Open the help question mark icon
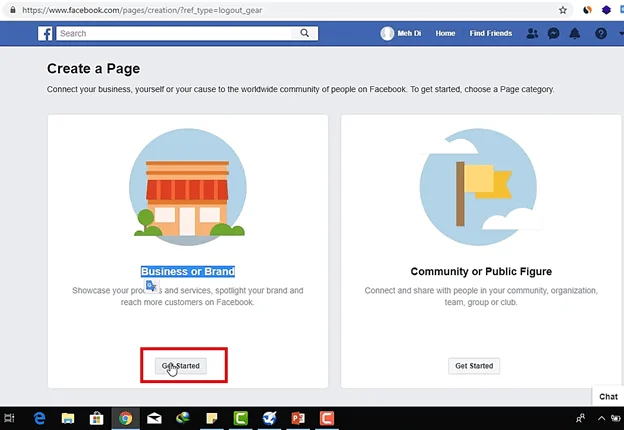The height and width of the screenshot is (430, 624). [600, 33]
